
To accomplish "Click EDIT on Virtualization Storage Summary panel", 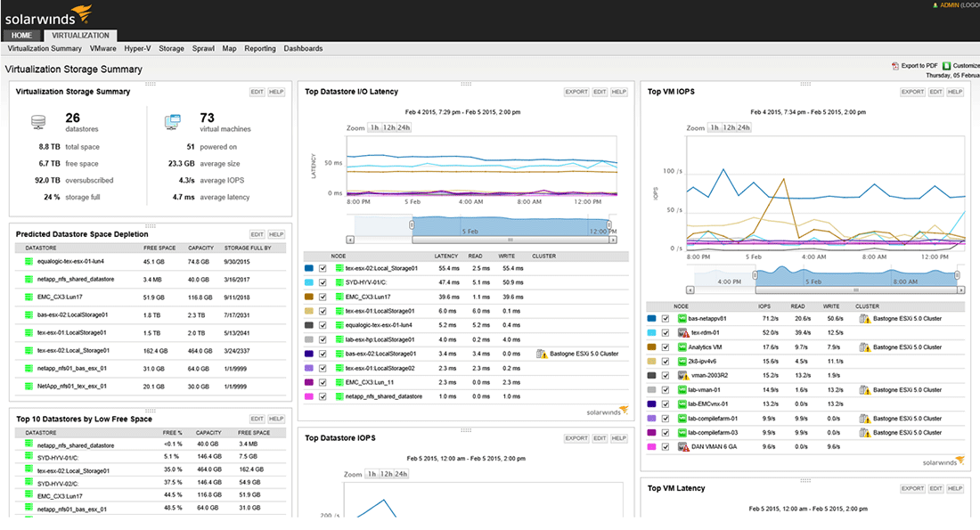I will pos(257,92).
